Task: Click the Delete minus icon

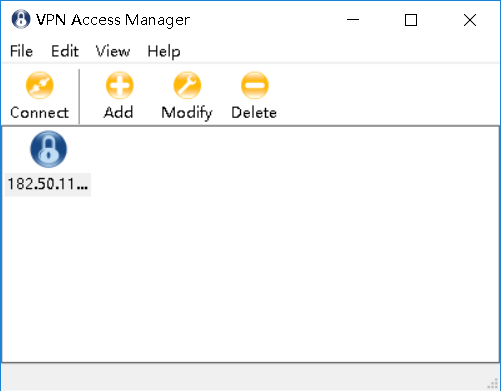Action: pos(254,85)
